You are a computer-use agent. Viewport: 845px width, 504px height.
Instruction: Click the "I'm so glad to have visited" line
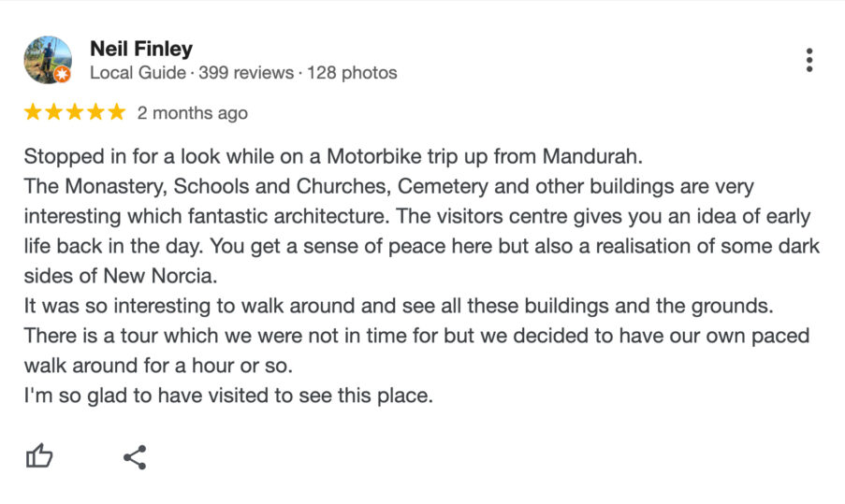(228, 396)
